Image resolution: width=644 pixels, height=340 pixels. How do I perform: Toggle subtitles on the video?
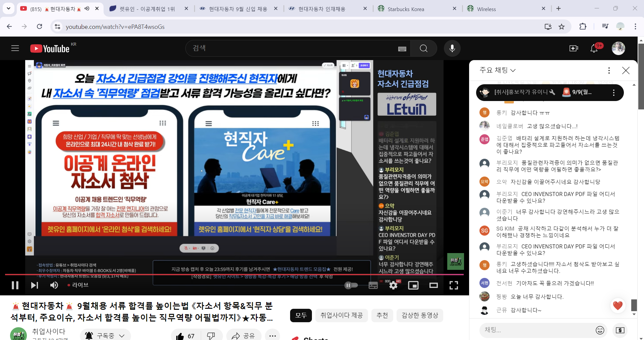point(373,285)
